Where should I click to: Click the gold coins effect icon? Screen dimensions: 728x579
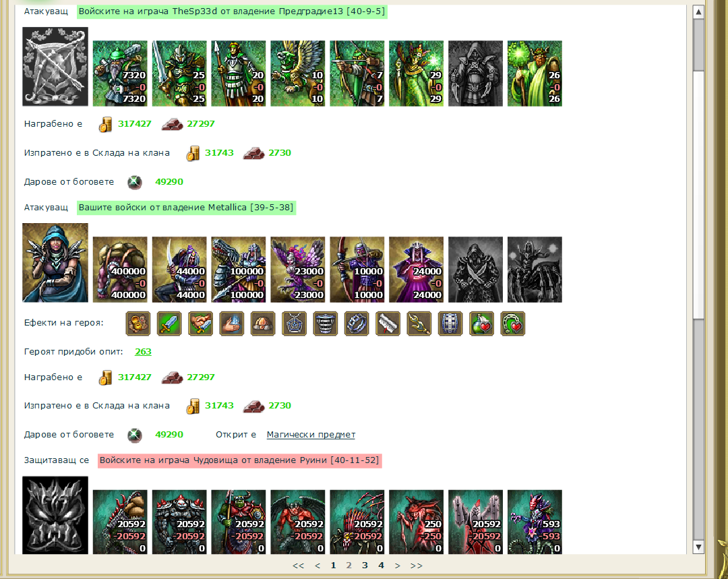pyautogui.click(x=138, y=323)
